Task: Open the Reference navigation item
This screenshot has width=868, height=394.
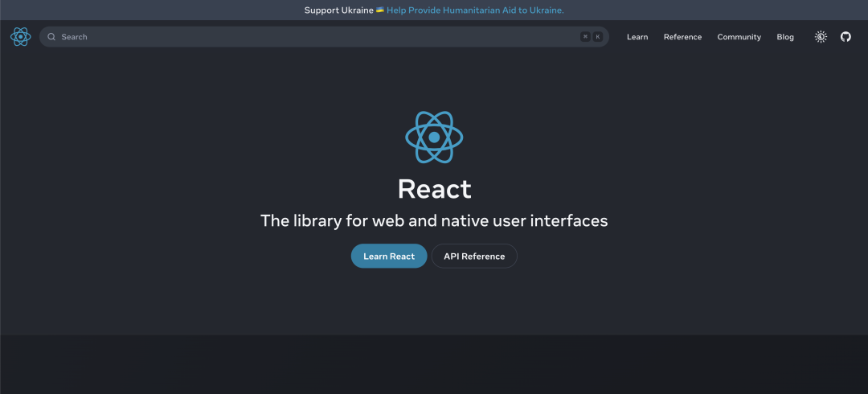Action: point(682,36)
